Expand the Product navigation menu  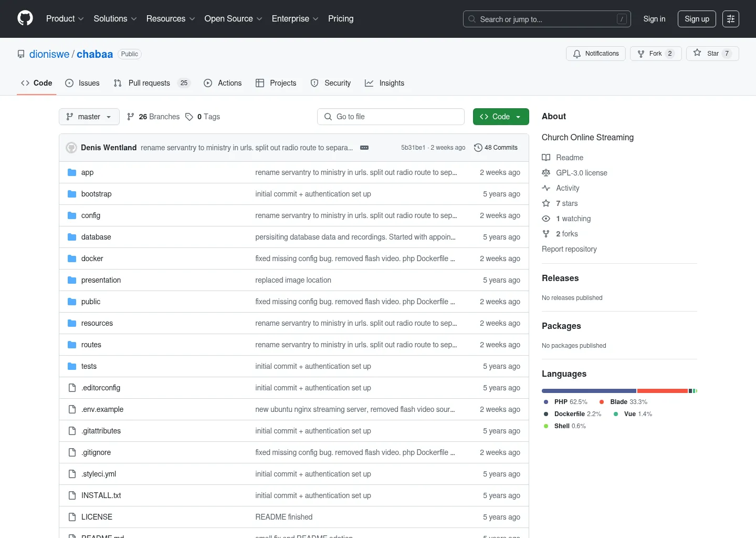point(65,19)
